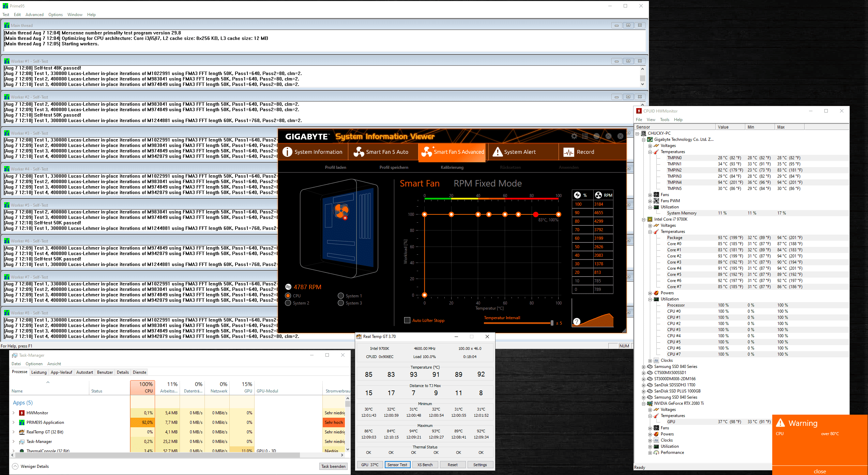Click the help question mark icon in SIV
Screen dimensions: 868x475
(577, 321)
